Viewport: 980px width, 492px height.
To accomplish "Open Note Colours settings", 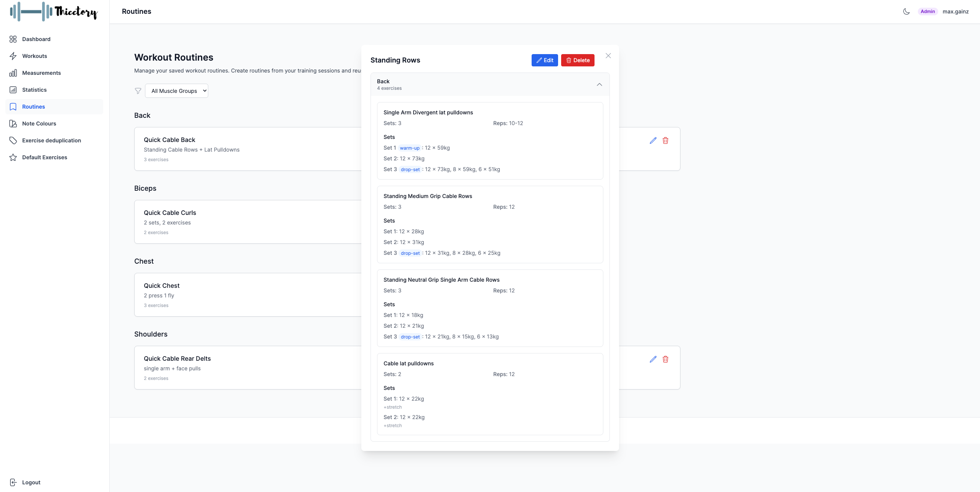I will pos(39,124).
